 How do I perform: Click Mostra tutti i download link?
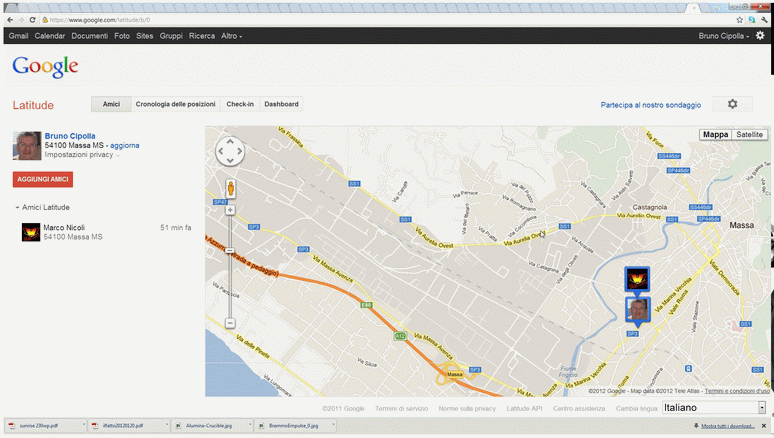[x=728, y=426]
